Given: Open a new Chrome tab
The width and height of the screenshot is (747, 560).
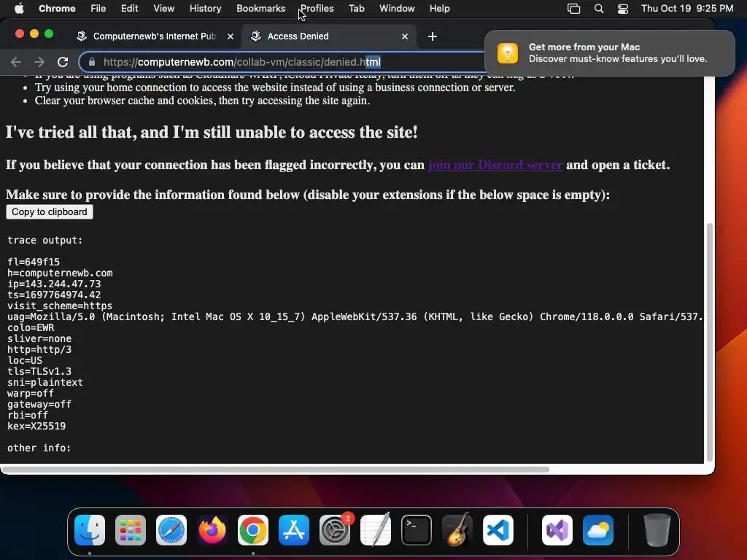Looking at the screenshot, I should coord(432,36).
